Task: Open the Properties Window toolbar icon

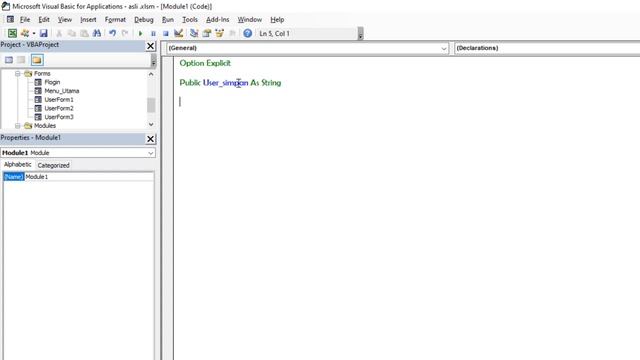Action: (207, 33)
